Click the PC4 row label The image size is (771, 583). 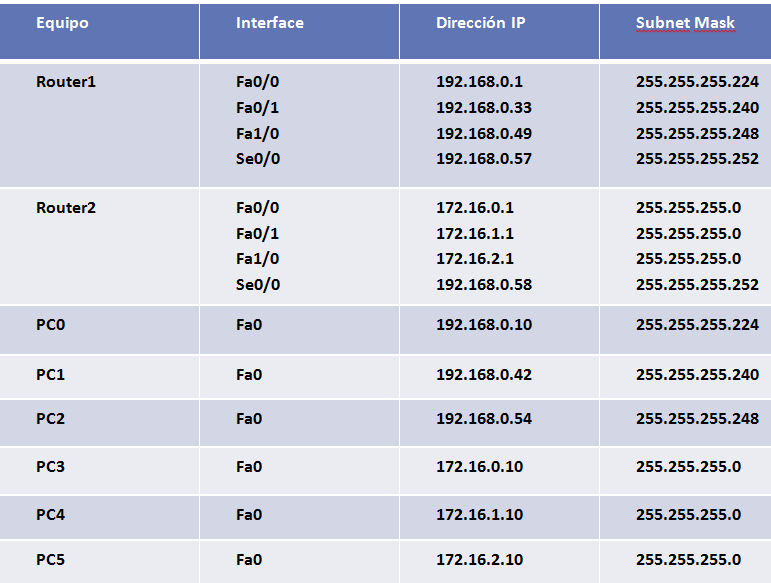click(51, 515)
